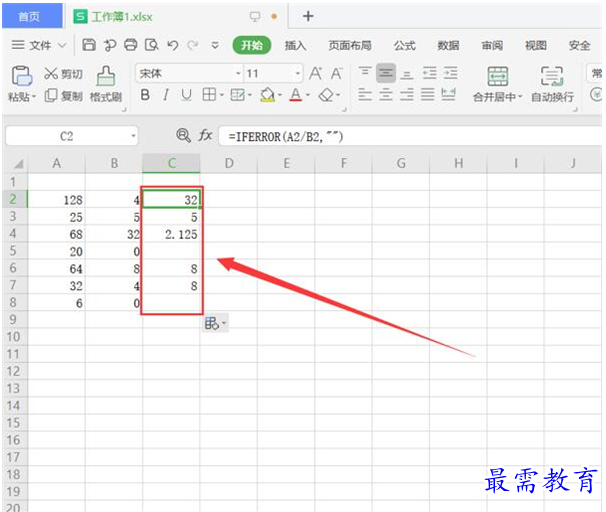Align text to bottom of cell

pos(407,73)
